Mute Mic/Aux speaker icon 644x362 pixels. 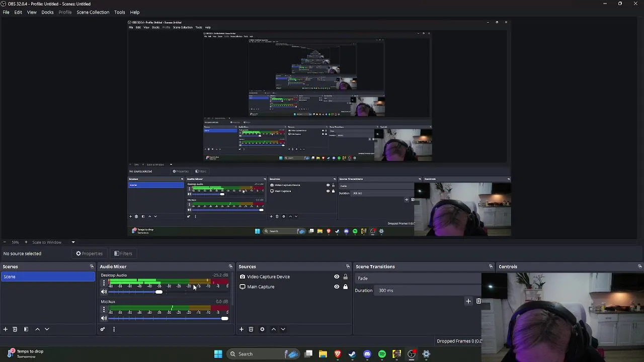pos(104,318)
